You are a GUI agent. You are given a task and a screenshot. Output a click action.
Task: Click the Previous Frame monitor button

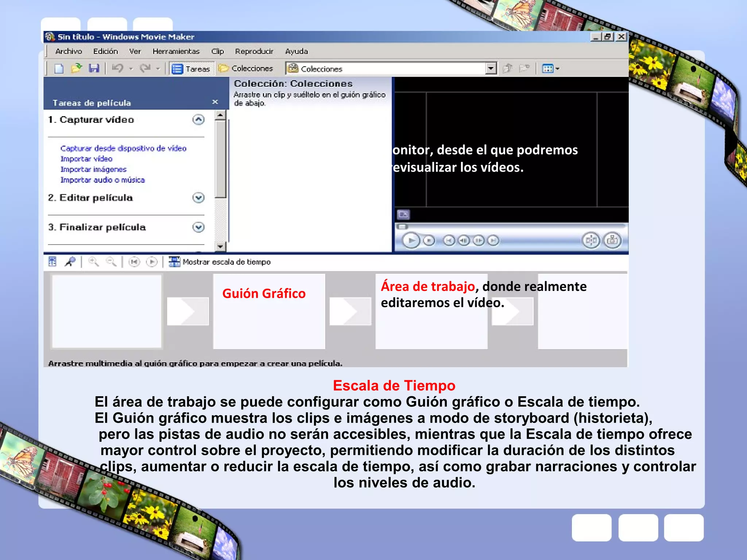(464, 241)
